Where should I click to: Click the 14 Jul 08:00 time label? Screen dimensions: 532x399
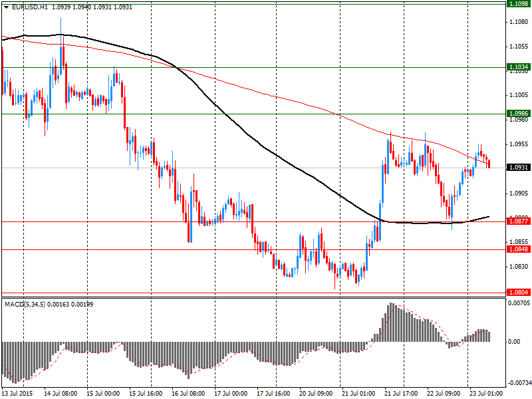click(x=61, y=393)
